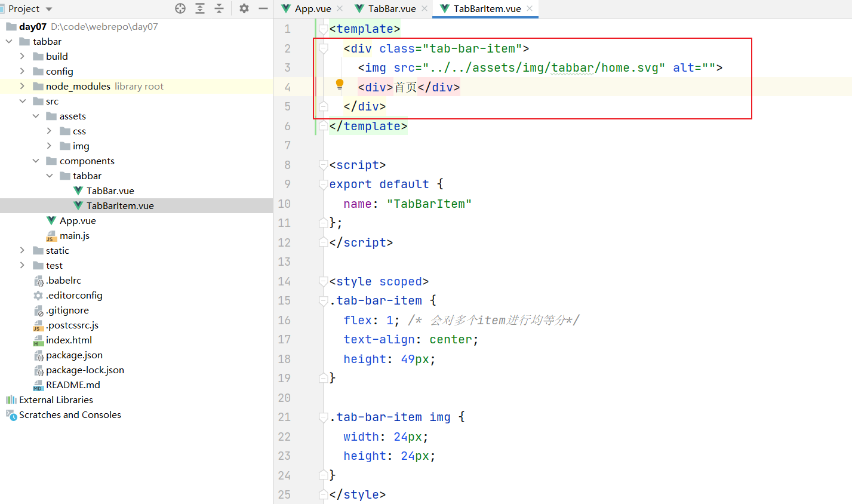Close the App.vue tab
This screenshot has width=852, height=504.
click(x=340, y=8)
